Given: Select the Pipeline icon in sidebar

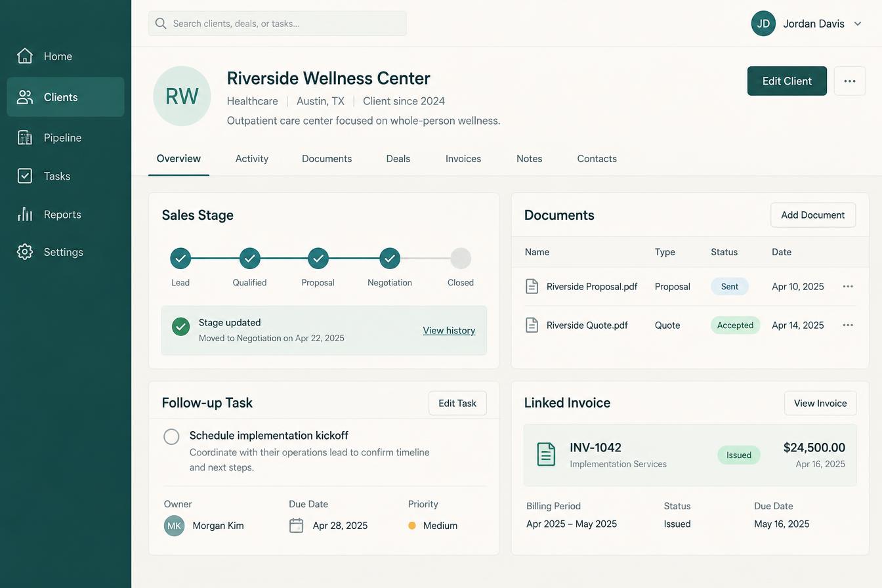Looking at the screenshot, I should pyautogui.click(x=25, y=137).
